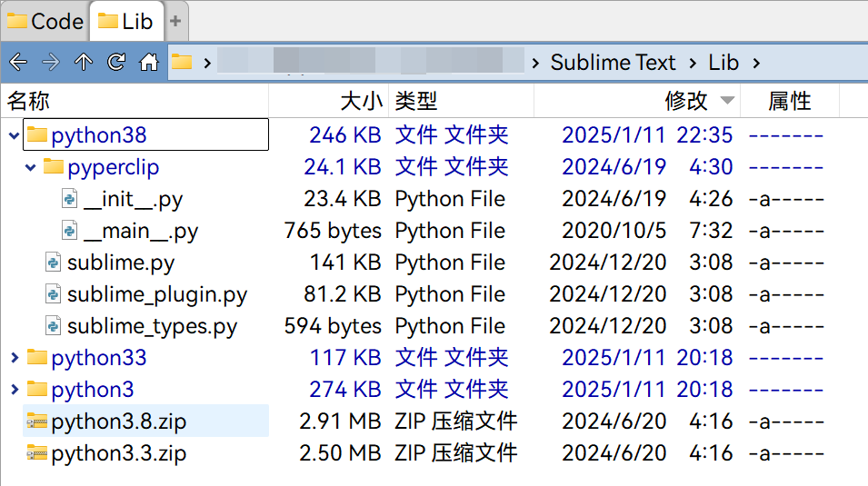This screenshot has height=486, width=868.
Task: Click __main__.py file icon
Action: pyautogui.click(x=69, y=230)
